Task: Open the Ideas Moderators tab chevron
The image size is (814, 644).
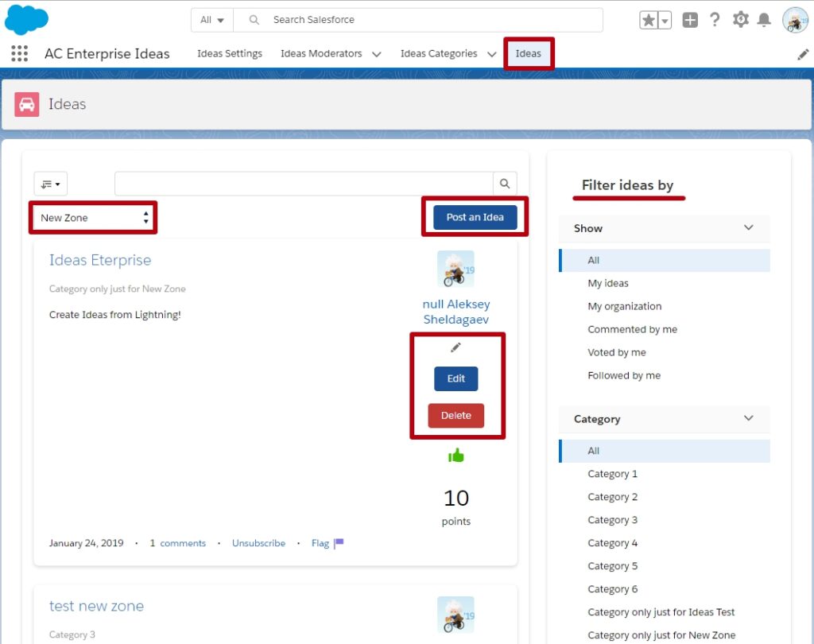Action: tap(376, 54)
